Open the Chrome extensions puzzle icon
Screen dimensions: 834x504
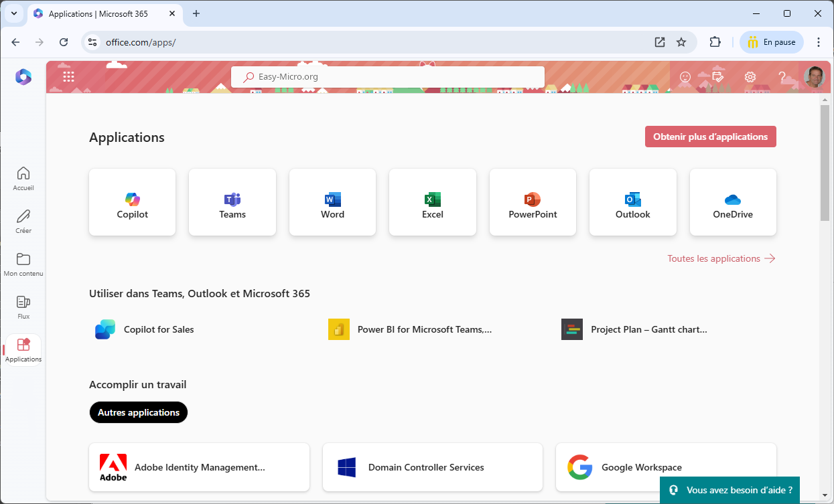click(x=715, y=42)
